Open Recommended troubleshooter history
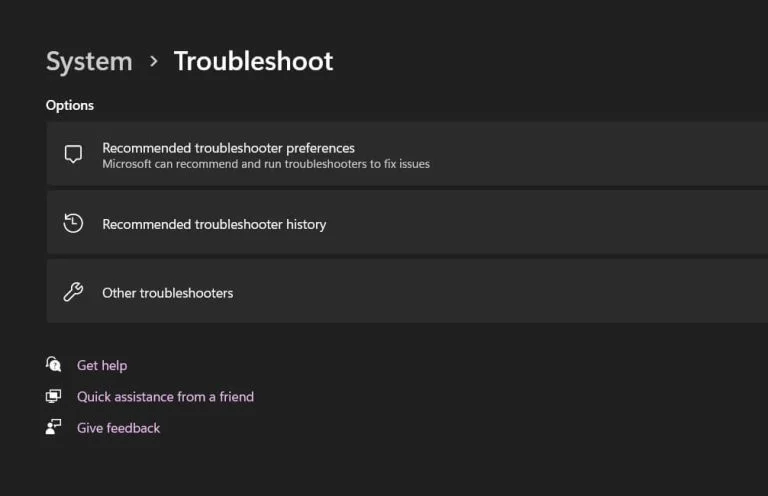Screen dimensions: 768x496 [x=214, y=224]
